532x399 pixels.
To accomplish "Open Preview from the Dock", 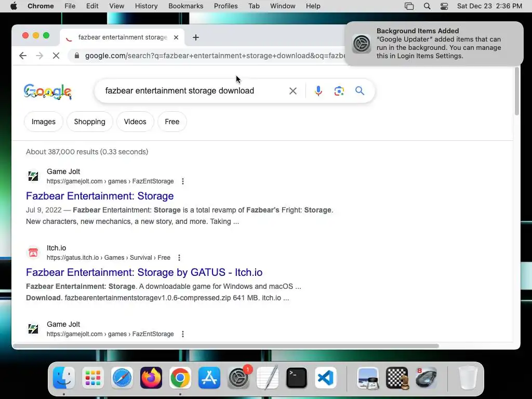I will pos(368,378).
